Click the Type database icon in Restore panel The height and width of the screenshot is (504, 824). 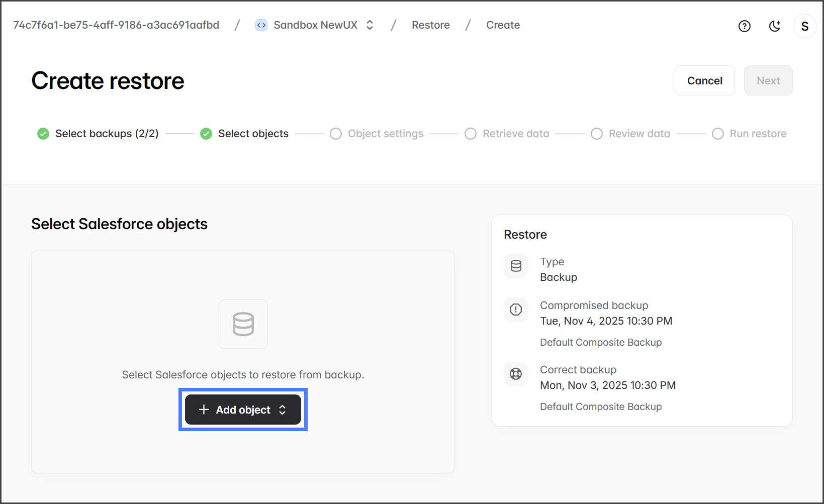click(516, 266)
